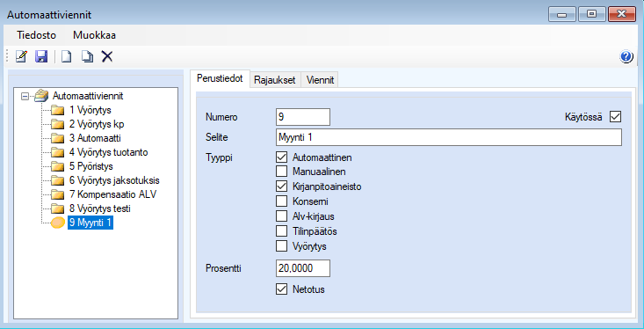Click the Edit pencil toolbar icon
This screenshot has width=644, height=329.
pyautogui.click(x=21, y=56)
